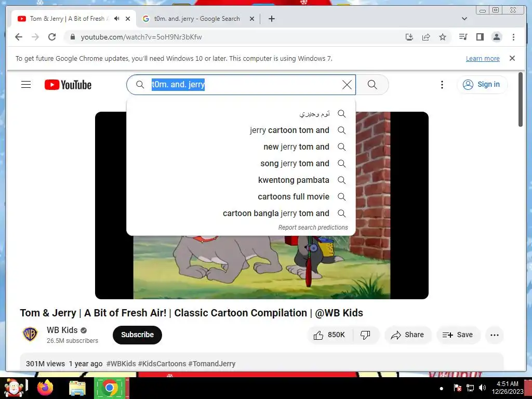Like the video with 850K likes

point(329,335)
